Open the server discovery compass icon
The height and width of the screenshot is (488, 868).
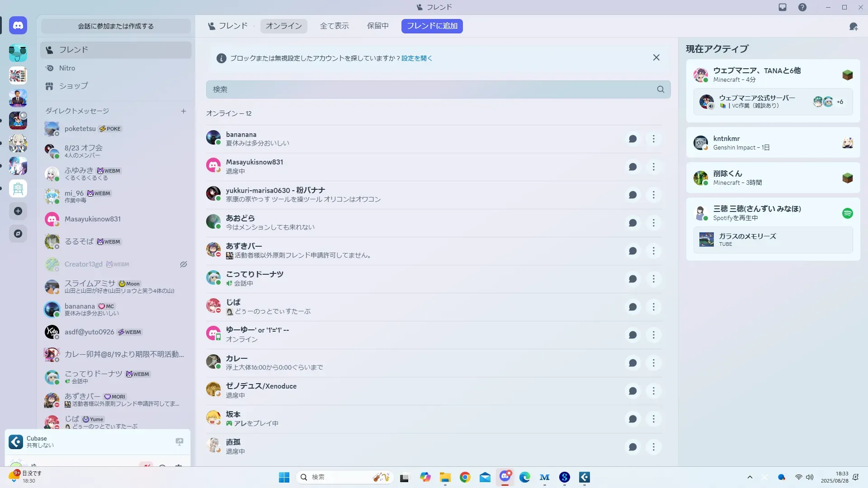coord(18,234)
